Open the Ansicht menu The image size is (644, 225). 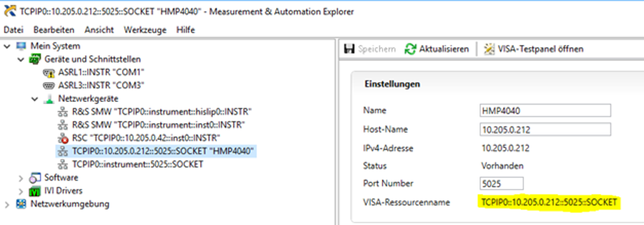click(99, 30)
